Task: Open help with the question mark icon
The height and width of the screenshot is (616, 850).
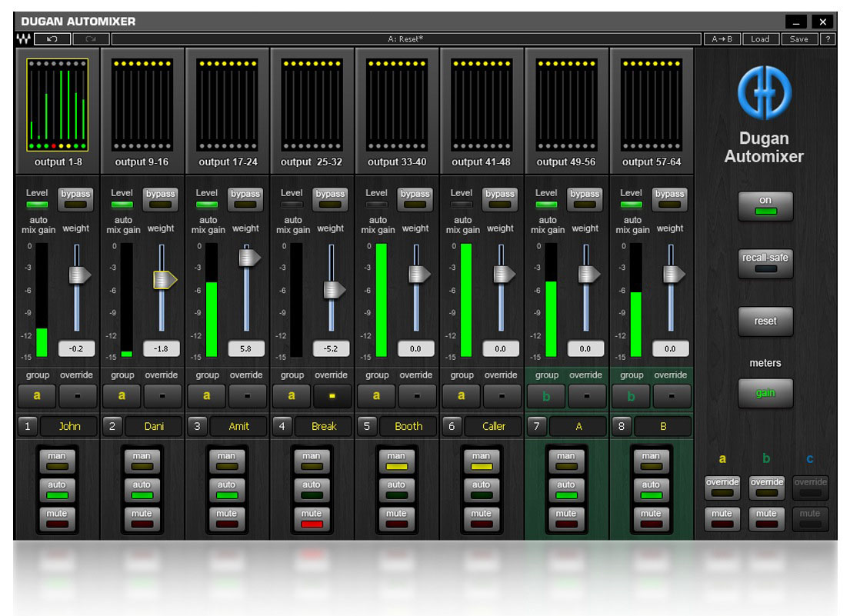Action: pyautogui.click(x=828, y=38)
